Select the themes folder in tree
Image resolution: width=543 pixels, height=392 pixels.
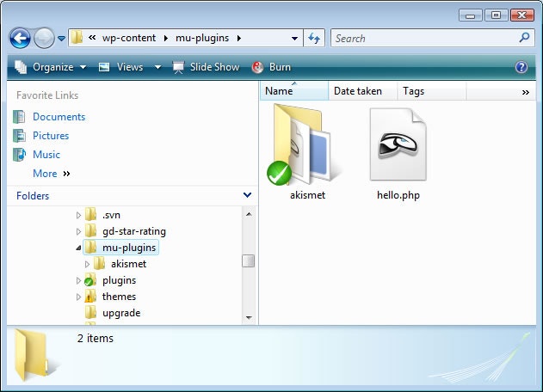119,297
